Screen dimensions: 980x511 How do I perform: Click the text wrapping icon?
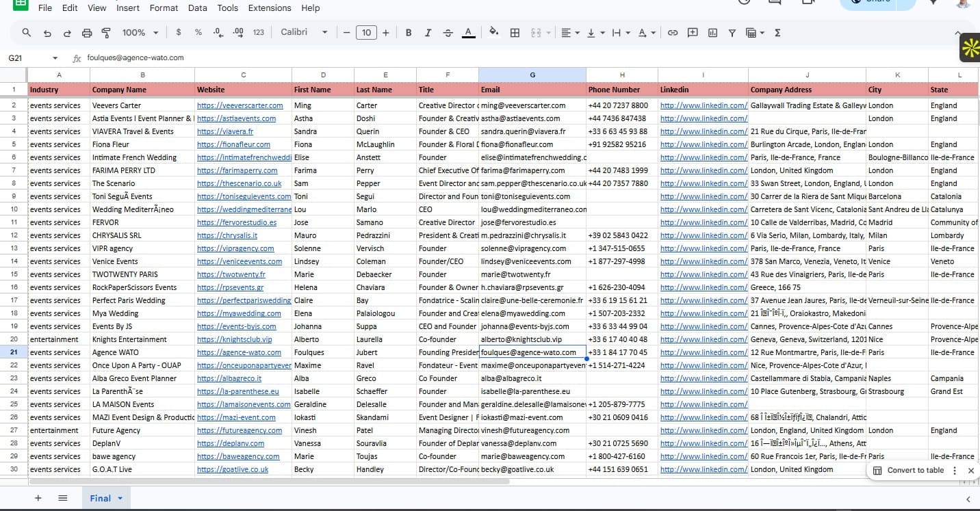(617, 33)
